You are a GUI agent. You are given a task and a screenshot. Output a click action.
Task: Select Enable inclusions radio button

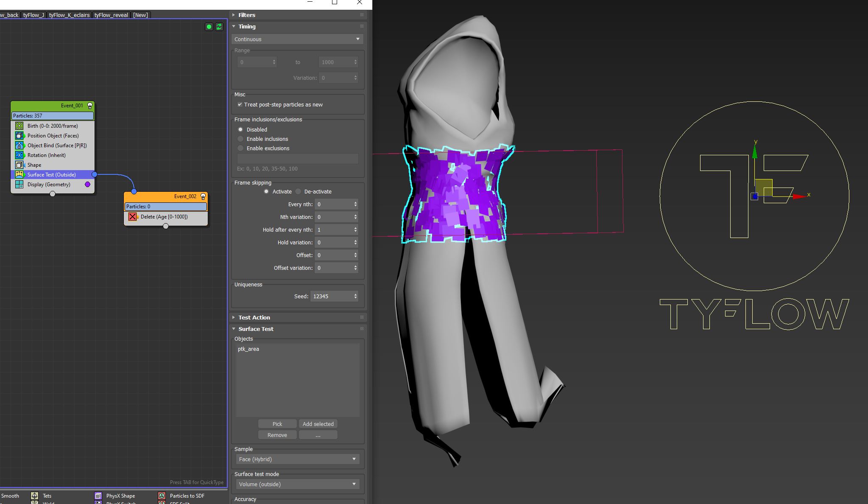tap(241, 139)
